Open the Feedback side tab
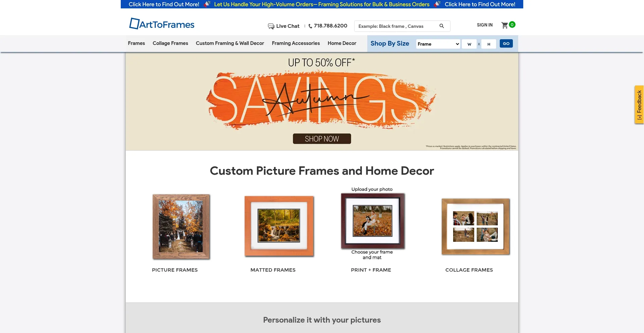Image resolution: width=644 pixels, height=333 pixels. [639, 105]
